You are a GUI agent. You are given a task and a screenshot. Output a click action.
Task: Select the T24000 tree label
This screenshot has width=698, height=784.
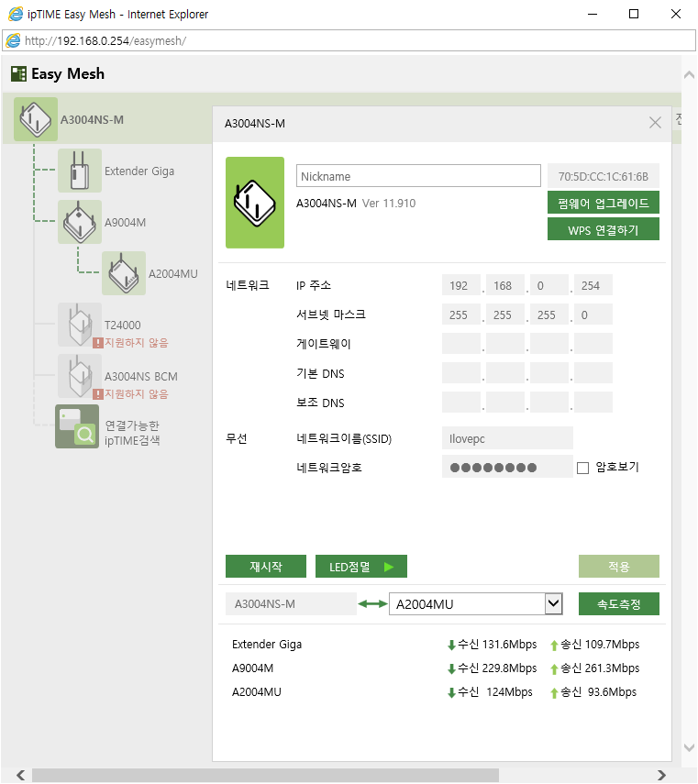[x=123, y=325]
